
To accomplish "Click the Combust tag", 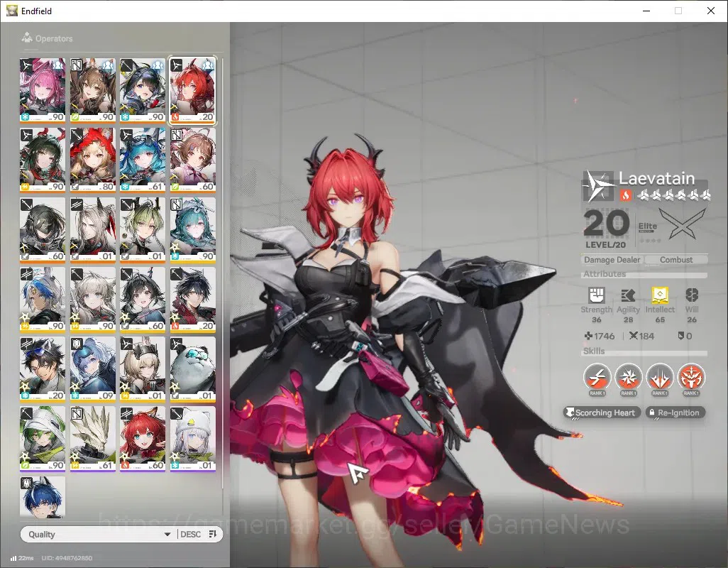I will click(676, 260).
